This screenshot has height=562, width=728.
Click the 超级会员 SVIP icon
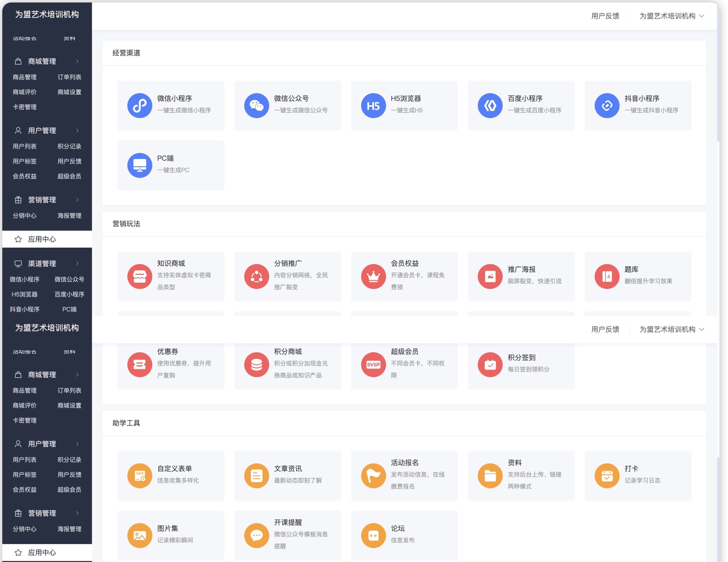click(x=373, y=364)
